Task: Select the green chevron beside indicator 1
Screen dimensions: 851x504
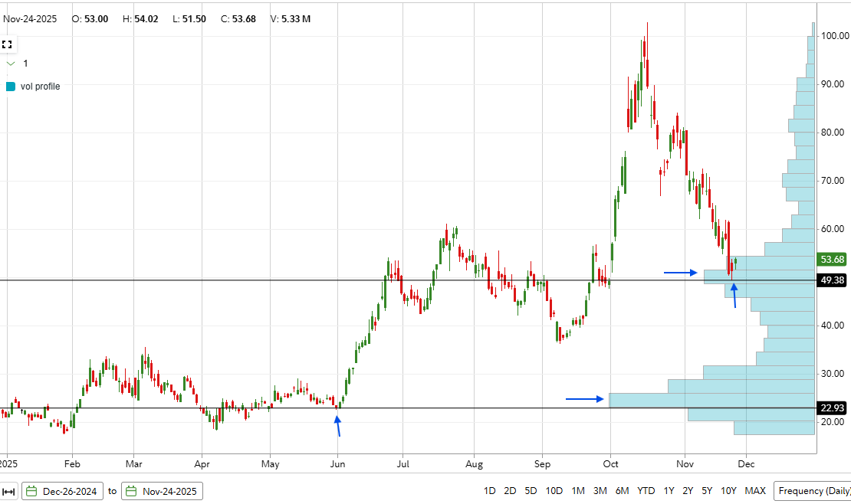Action: 11,64
